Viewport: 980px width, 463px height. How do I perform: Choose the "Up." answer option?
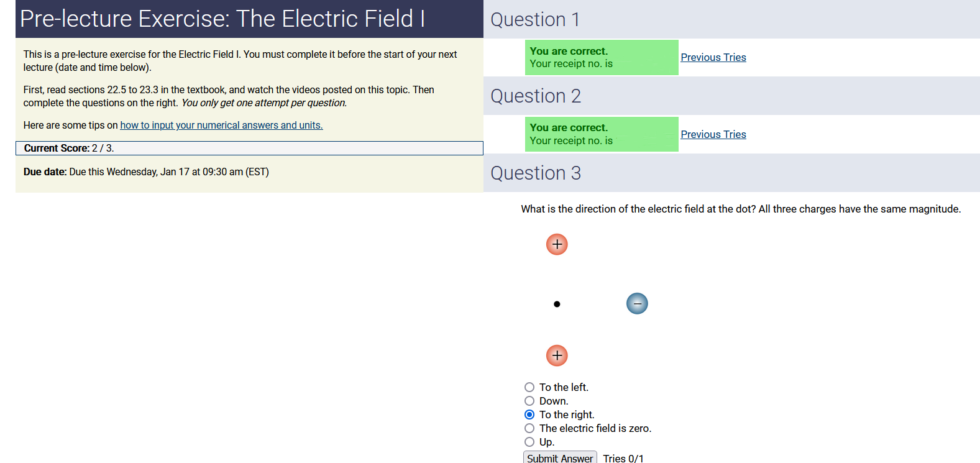[x=529, y=442]
